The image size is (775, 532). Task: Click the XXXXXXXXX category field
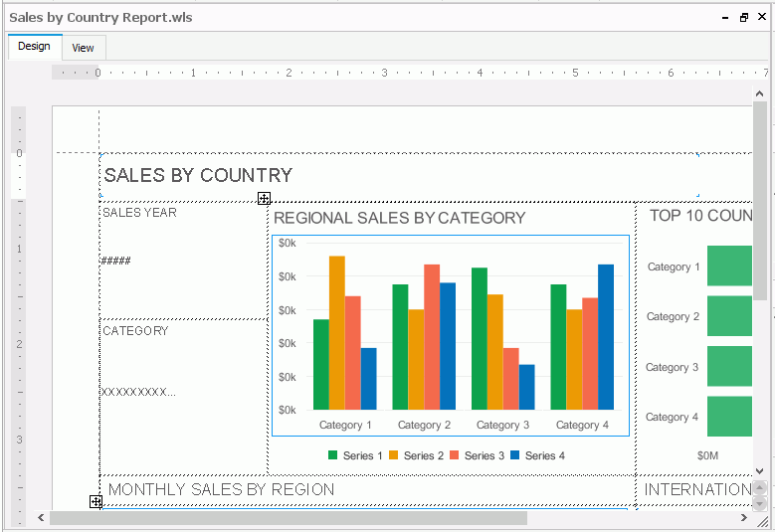pos(138,392)
